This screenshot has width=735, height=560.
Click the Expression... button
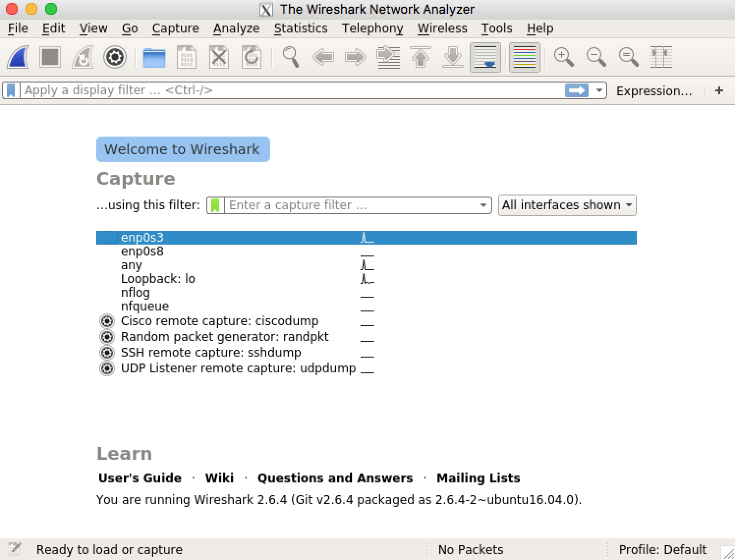pyautogui.click(x=653, y=91)
